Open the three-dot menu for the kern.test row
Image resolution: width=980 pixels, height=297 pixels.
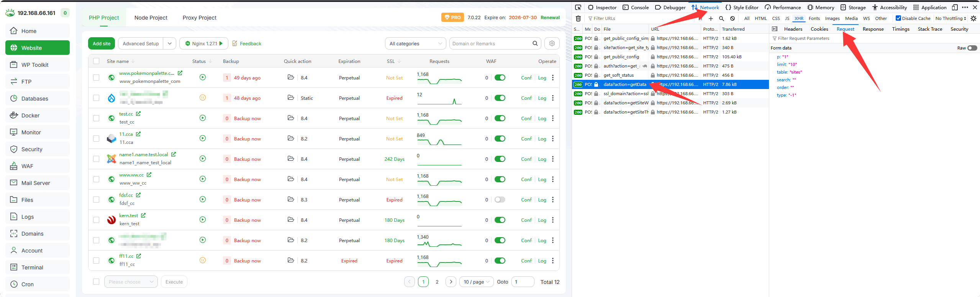(552, 220)
